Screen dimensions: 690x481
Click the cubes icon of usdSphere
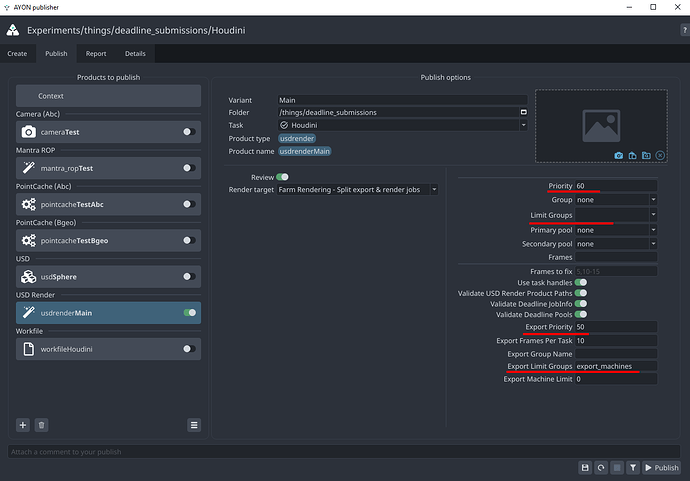pyautogui.click(x=29, y=276)
